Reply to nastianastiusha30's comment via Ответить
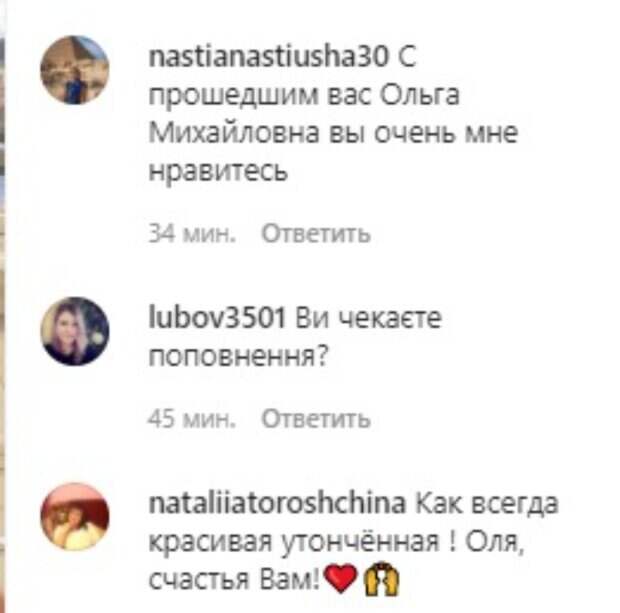The width and height of the screenshot is (620, 613). [316, 233]
